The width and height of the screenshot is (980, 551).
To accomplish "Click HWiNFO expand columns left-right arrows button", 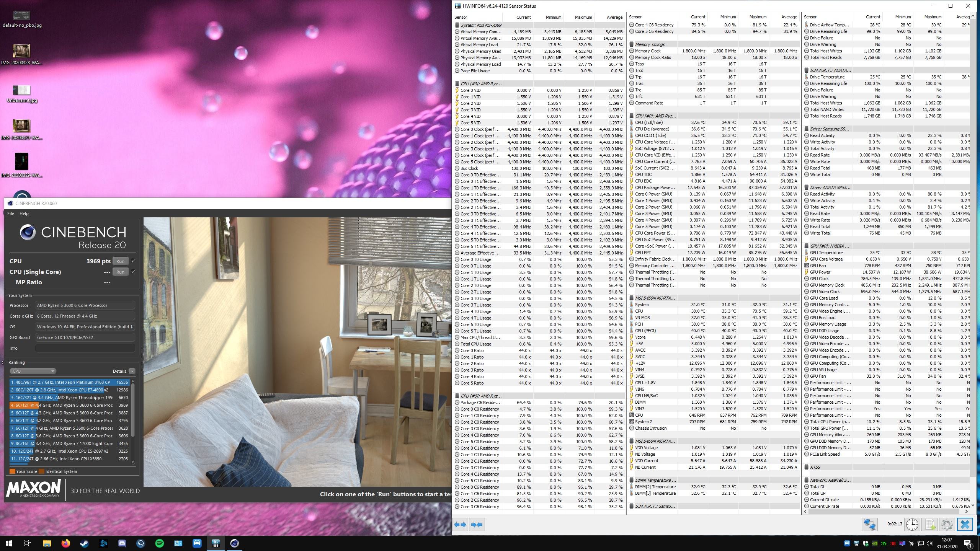I will click(460, 525).
